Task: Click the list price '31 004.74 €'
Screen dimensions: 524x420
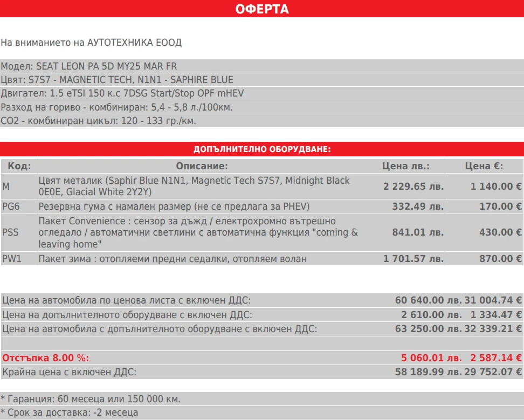Action: (493, 300)
